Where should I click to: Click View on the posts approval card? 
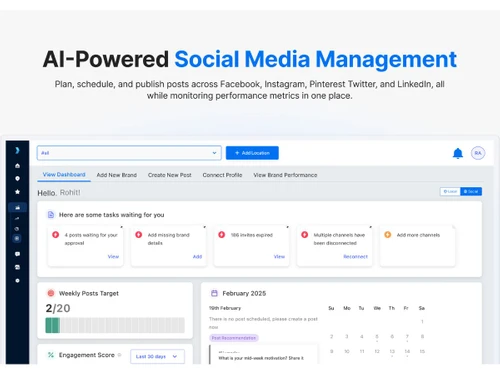113,256
